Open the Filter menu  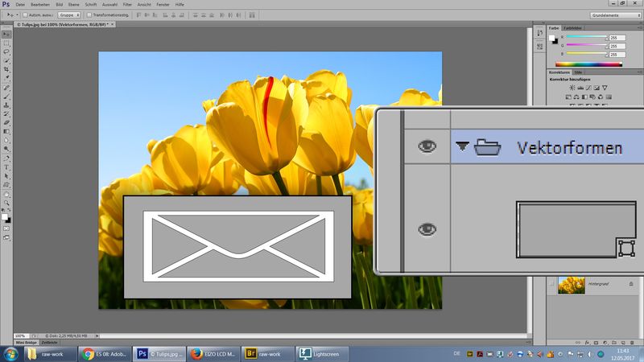(x=127, y=4)
